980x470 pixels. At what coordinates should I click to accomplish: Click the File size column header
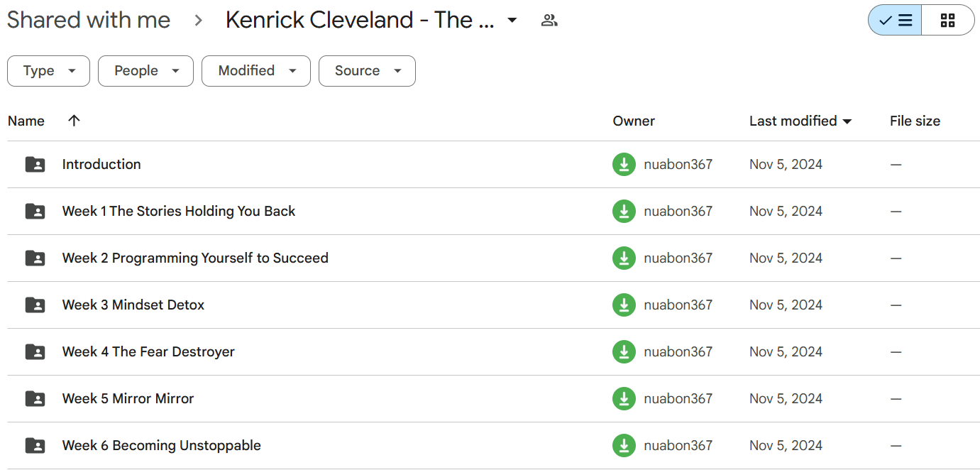915,121
